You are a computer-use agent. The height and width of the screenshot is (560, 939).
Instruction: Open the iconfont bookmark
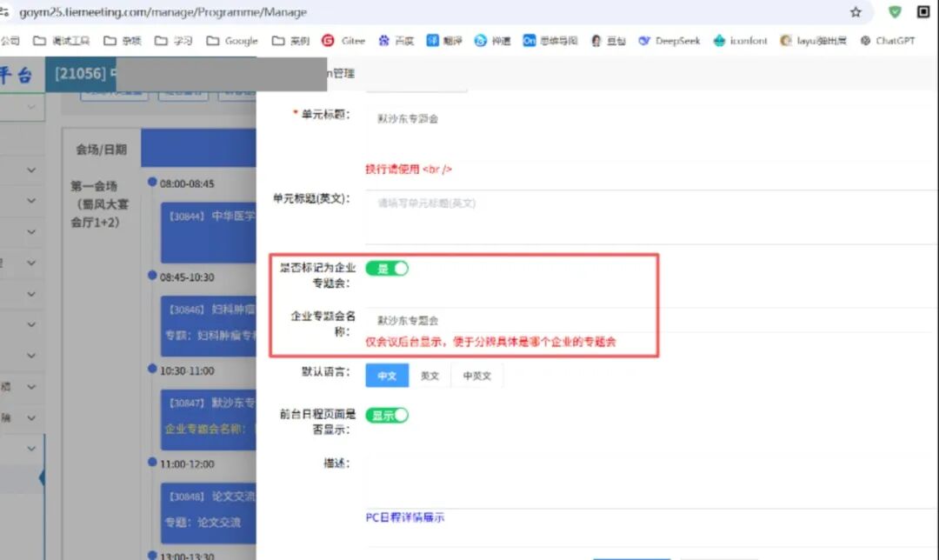[742, 41]
